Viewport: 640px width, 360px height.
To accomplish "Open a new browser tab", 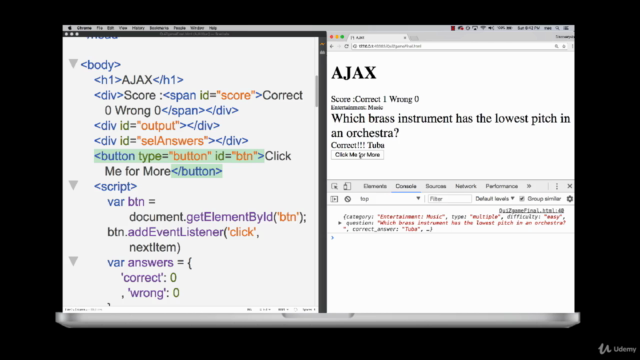I will coord(414,38).
